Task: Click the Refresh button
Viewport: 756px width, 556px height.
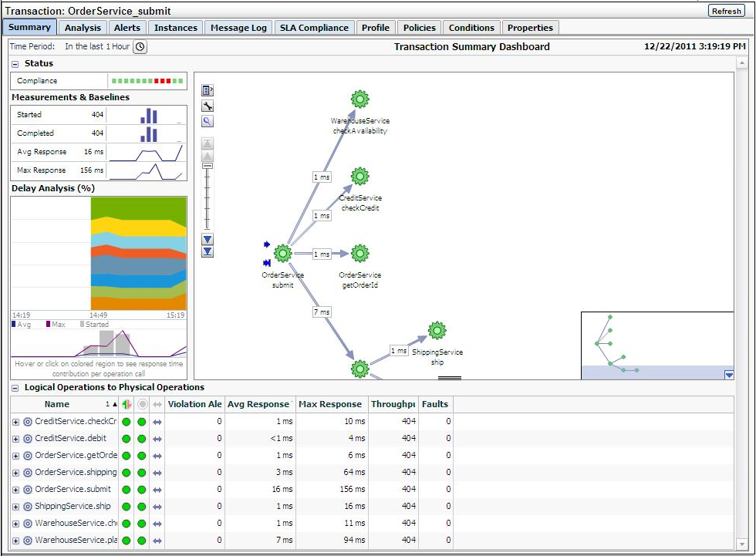Action: point(726,11)
